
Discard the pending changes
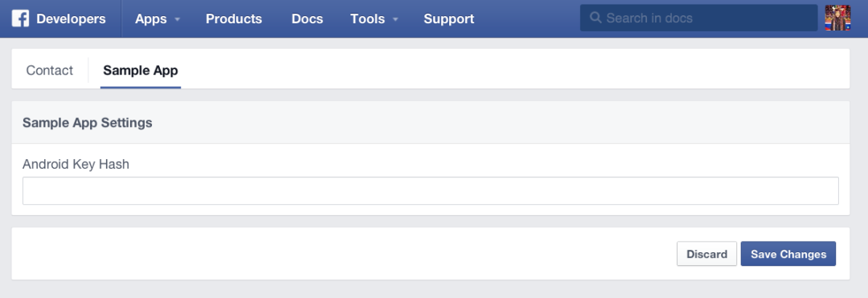(x=707, y=254)
